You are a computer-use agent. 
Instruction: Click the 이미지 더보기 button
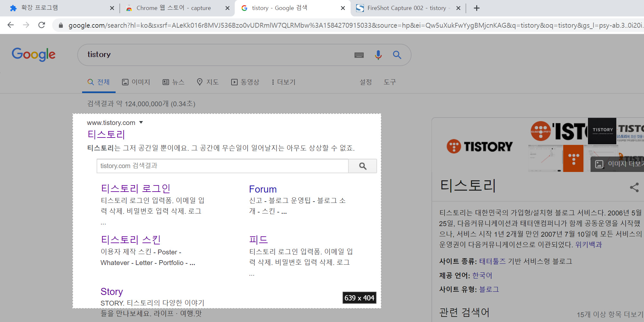tap(617, 164)
